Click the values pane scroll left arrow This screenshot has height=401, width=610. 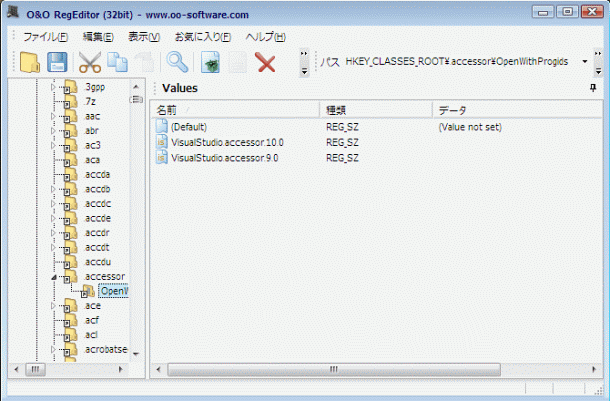coord(158,369)
